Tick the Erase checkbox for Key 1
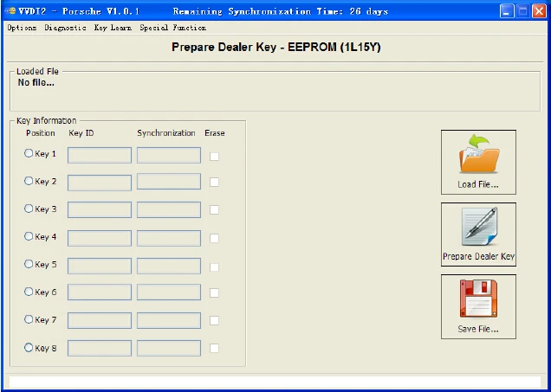This screenshot has height=392, width=551. [214, 156]
